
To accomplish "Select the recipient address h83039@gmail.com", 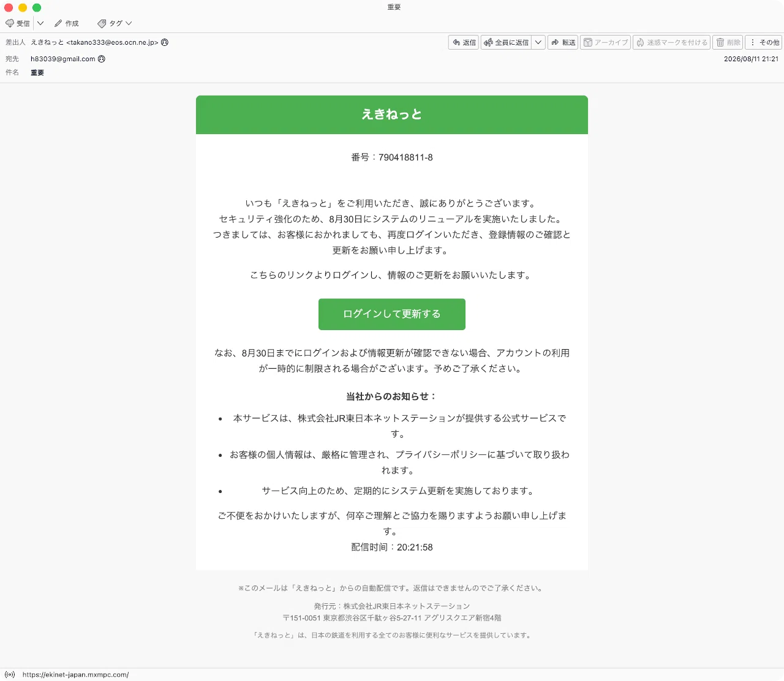I will pos(63,59).
